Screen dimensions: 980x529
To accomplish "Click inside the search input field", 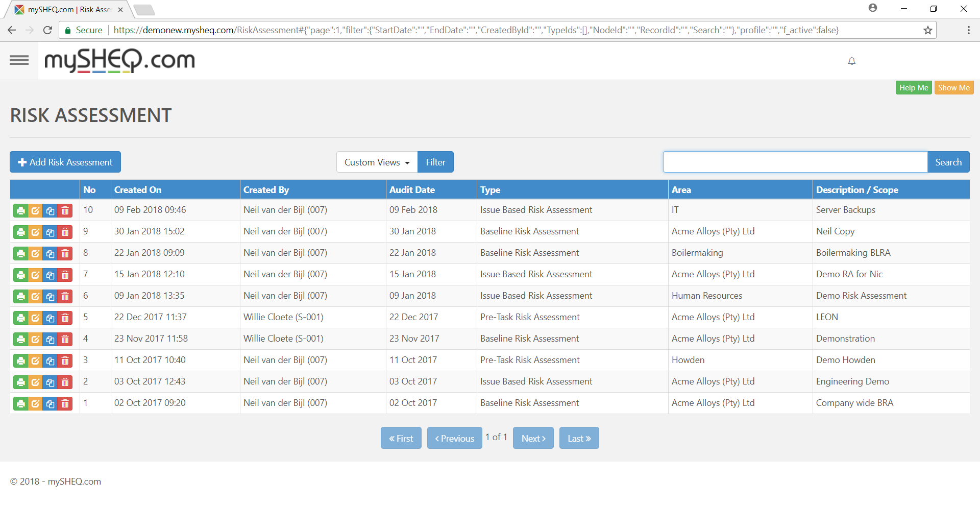I will tap(794, 162).
